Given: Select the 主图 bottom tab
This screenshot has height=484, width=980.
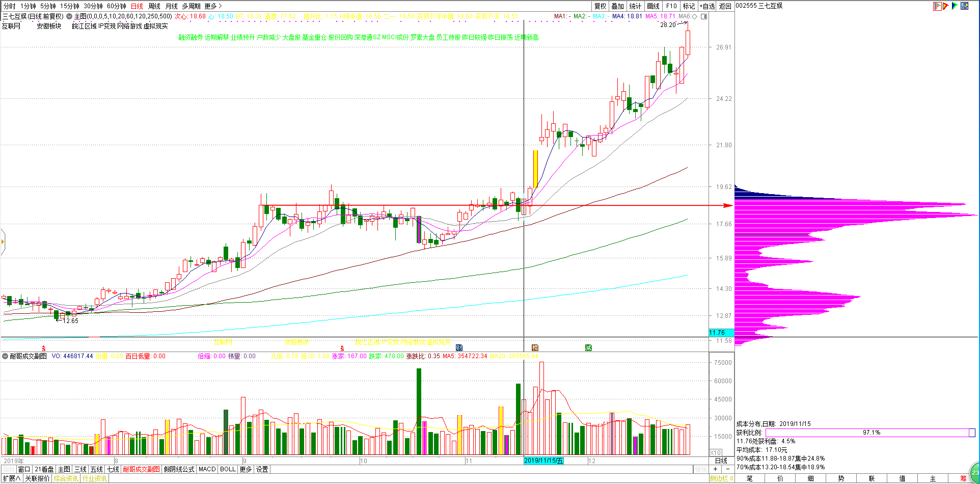Looking at the screenshot, I should pos(64,469).
